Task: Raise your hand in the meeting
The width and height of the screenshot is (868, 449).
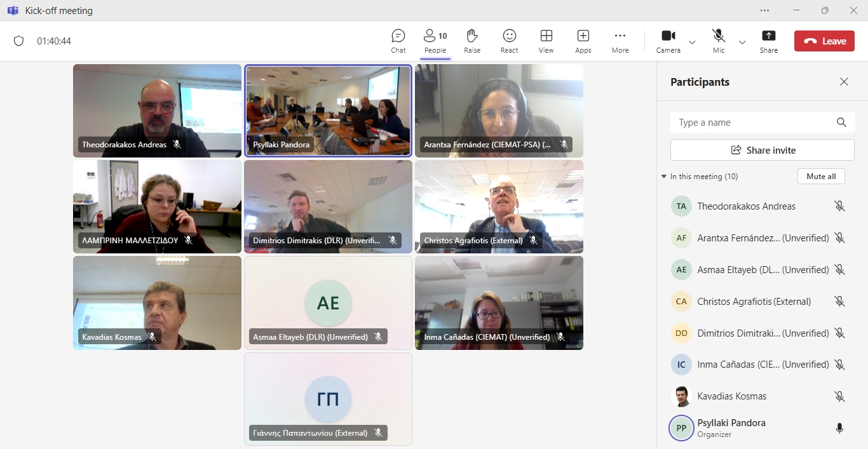Action: tap(472, 41)
